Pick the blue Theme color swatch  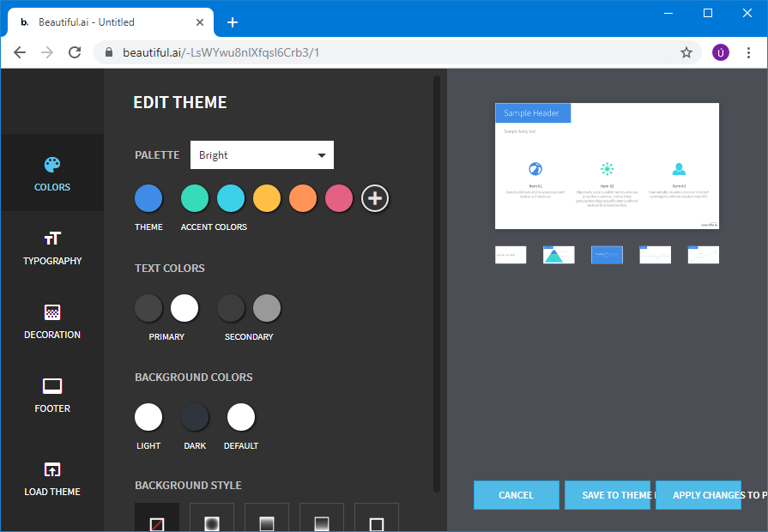(x=148, y=198)
